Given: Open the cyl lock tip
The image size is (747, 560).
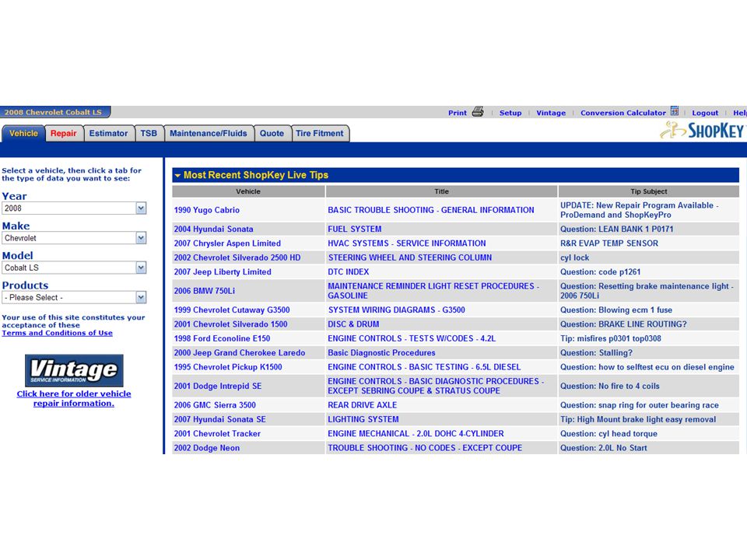Looking at the screenshot, I should (574, 257).
